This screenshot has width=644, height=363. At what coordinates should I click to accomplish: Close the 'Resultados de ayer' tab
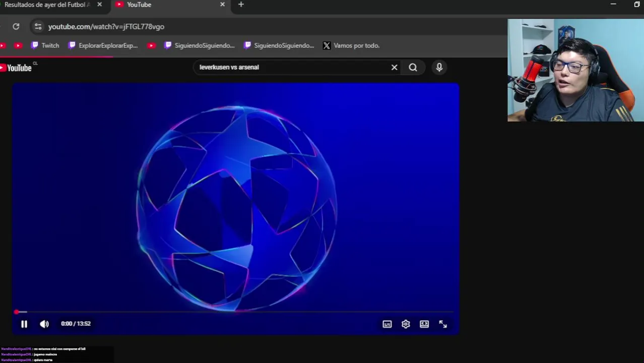tap(99, 5)
